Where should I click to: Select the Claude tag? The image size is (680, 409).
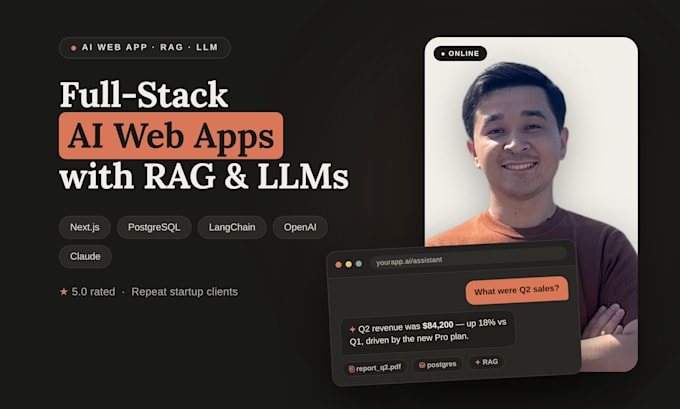tap(85, 256)
